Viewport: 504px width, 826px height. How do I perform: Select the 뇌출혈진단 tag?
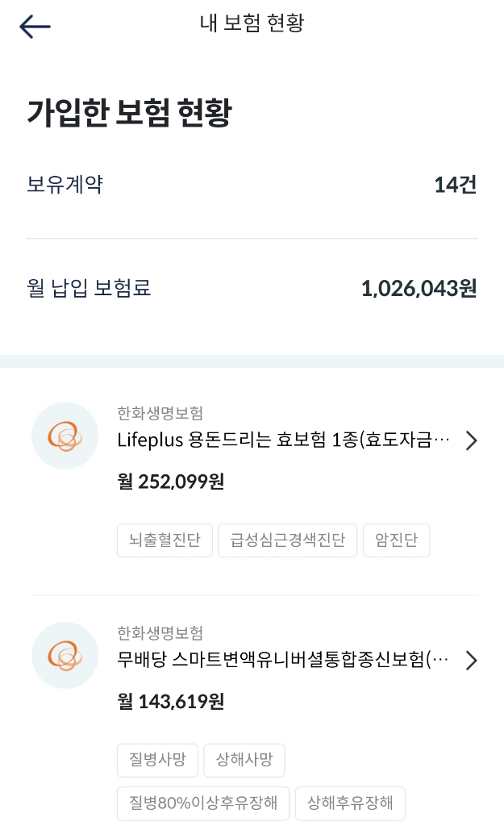coord(165,540)
